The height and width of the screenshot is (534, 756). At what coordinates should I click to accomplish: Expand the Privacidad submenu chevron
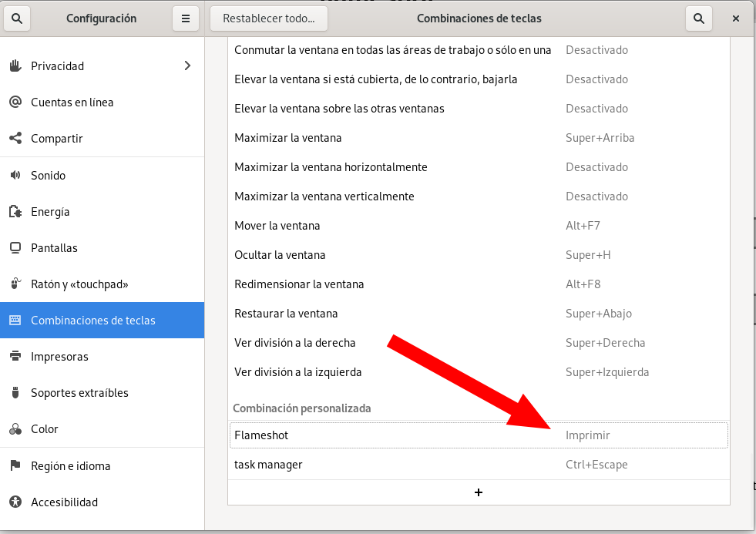(187, 66)
